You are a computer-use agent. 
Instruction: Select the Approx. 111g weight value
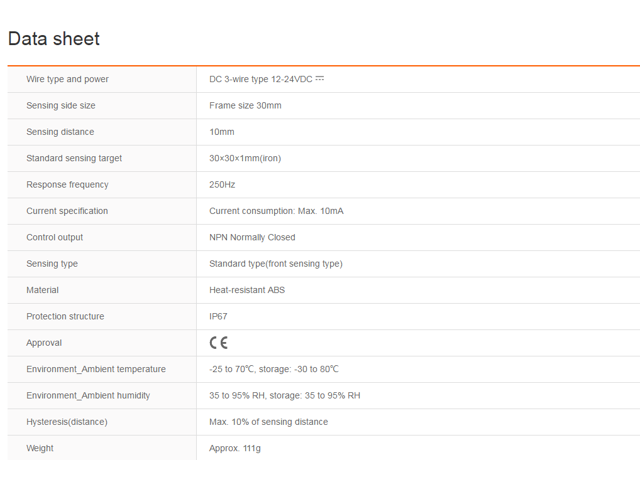[235, 448]
